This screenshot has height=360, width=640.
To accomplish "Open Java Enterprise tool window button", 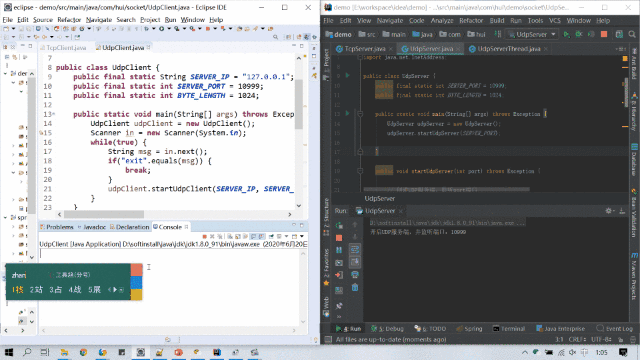I will pyautogui.click(x=560, y=329).
